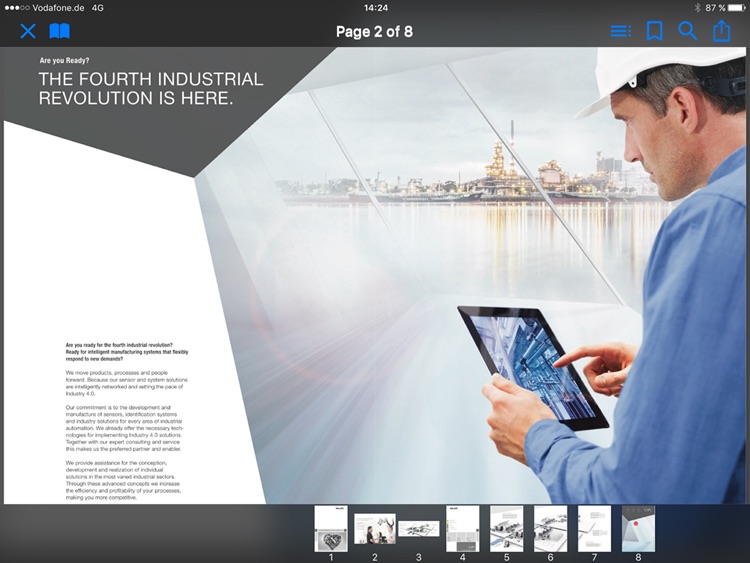
Task: Select page 7 thumbnail
Action: coord(595,529)
